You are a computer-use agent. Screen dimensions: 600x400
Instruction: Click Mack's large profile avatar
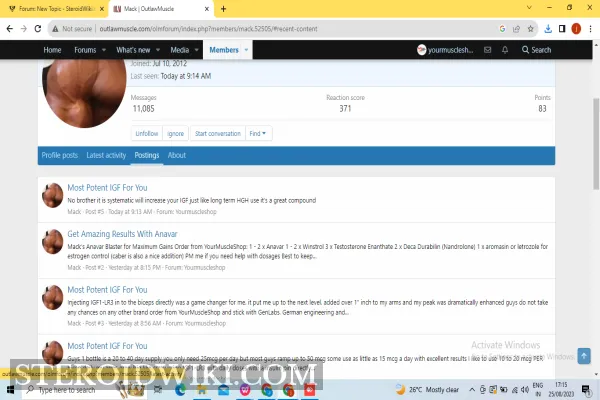[84, 93]
